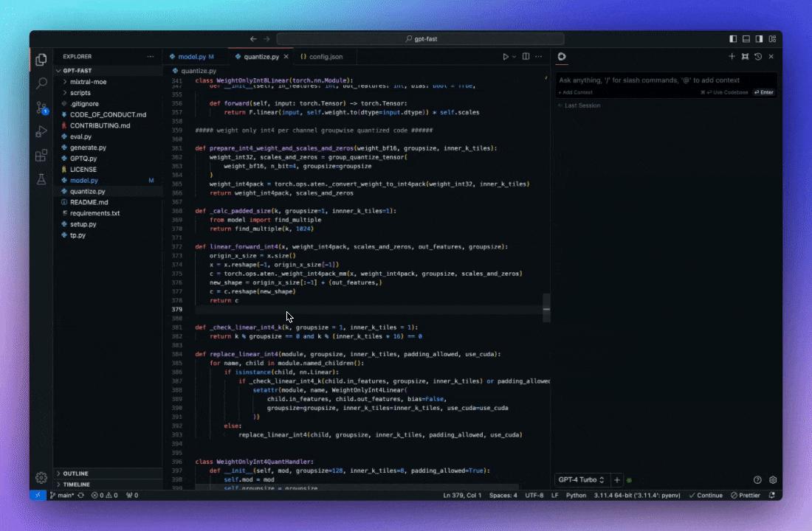Switch to the model.py tab
Viewport: 812px width, 531px height.
coord(193,56)
